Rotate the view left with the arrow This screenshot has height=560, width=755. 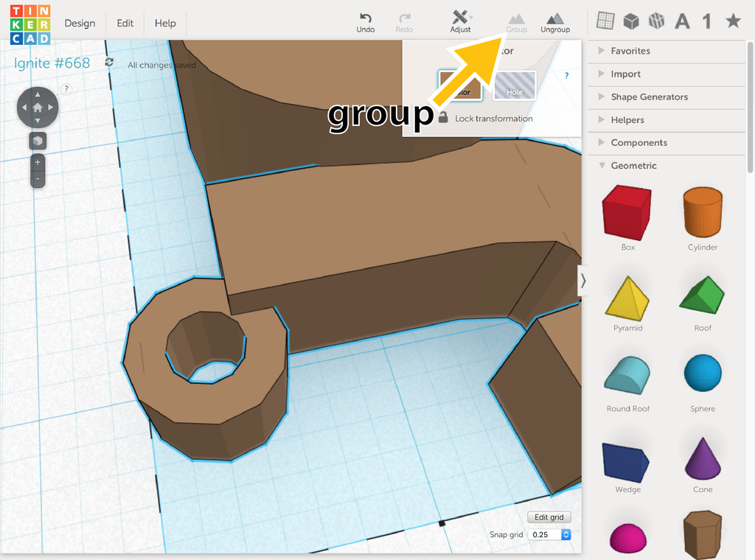[x=24, y=108]
